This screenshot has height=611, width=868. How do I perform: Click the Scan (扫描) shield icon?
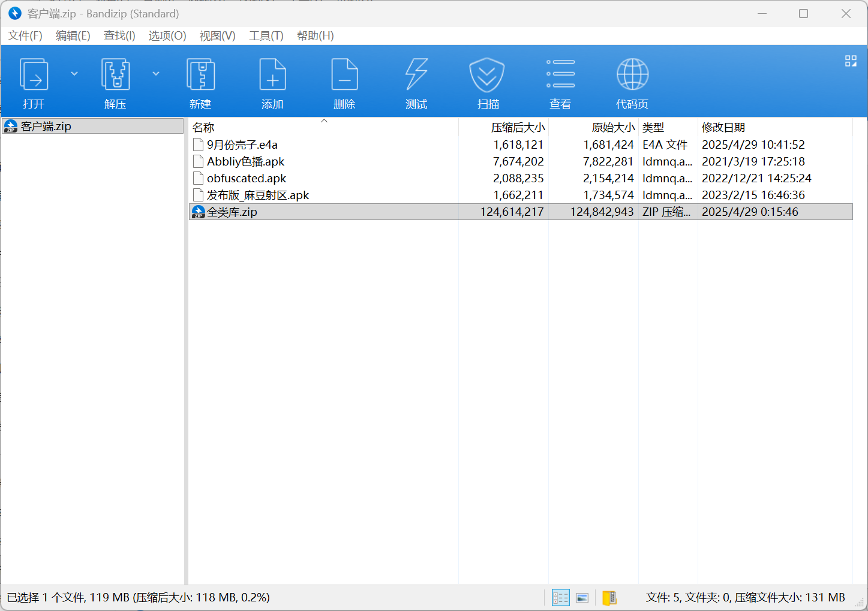click(487, 76)
